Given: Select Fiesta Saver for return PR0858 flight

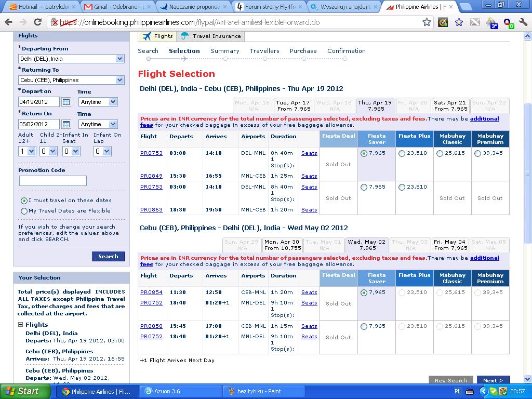Looking at the screenshot, I should [x=364, y=326].
